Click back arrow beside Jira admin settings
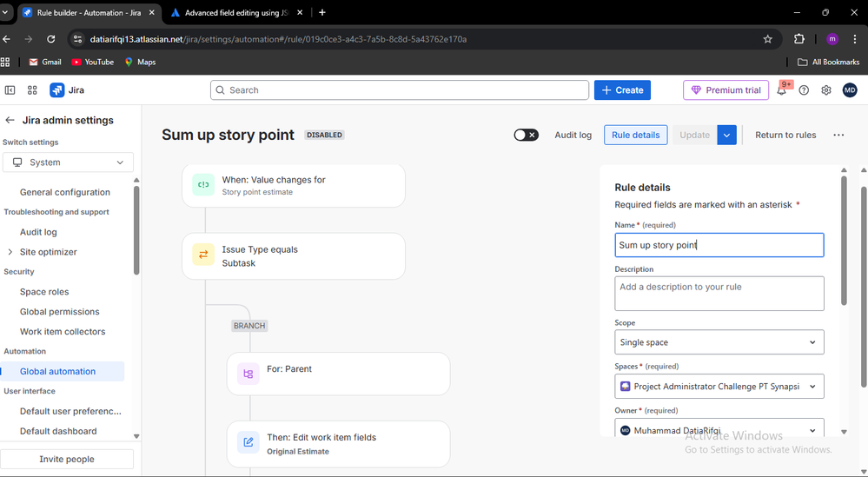Screen dimensions: 868x477 (x=10, y=121)
